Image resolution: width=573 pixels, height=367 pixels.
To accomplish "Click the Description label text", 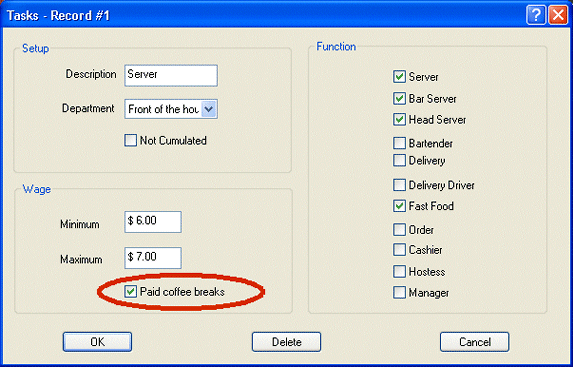I will tap(91, 75).
